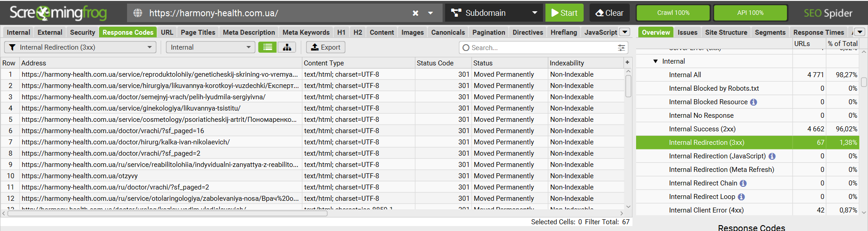Open search filter options icon

click(x=622, y=48)
